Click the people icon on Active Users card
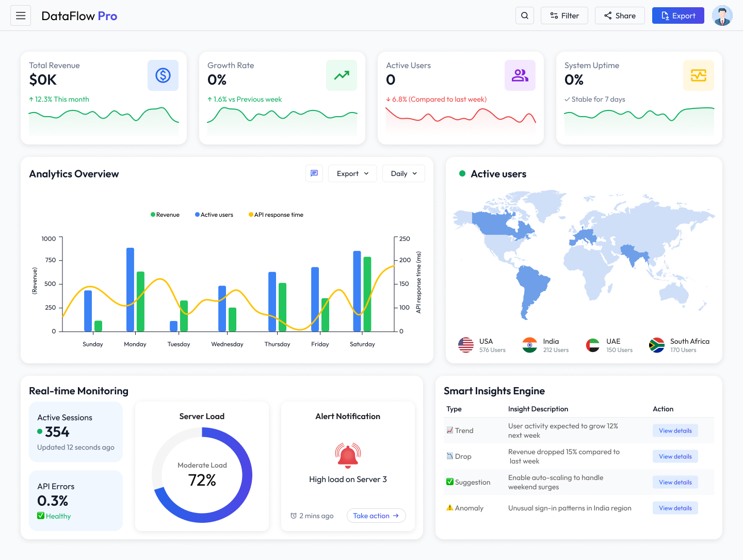The image size is (743, 560). pyautogui.click(x=520, y=75)
